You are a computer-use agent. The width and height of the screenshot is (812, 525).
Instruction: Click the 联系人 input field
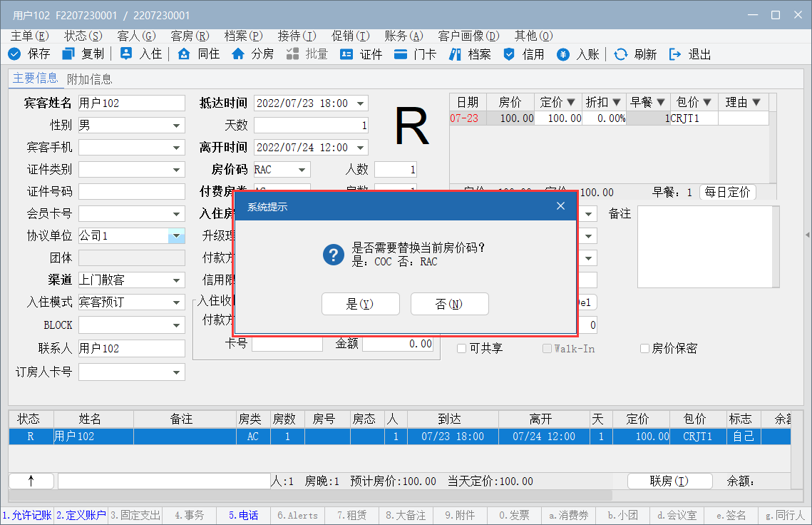click(132, 348)
